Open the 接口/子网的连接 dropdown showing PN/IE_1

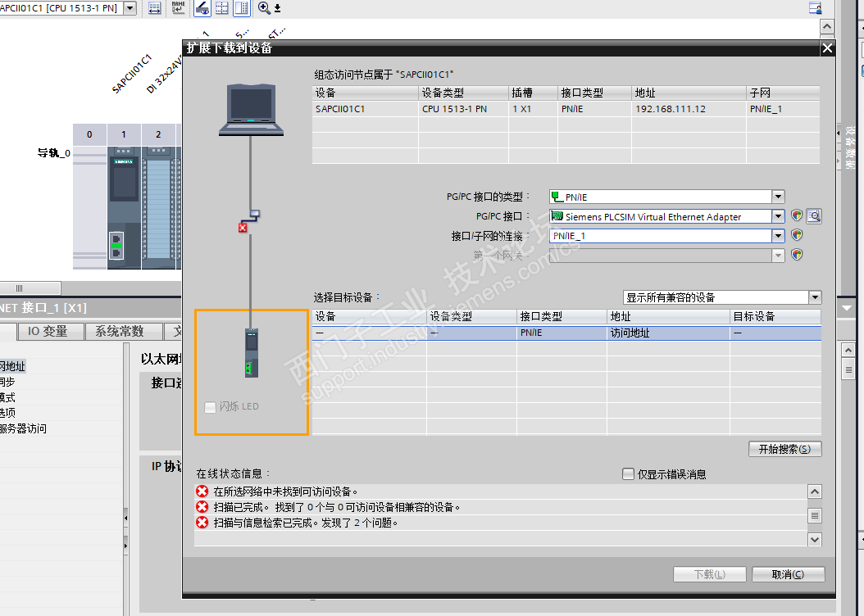[778, 236]
